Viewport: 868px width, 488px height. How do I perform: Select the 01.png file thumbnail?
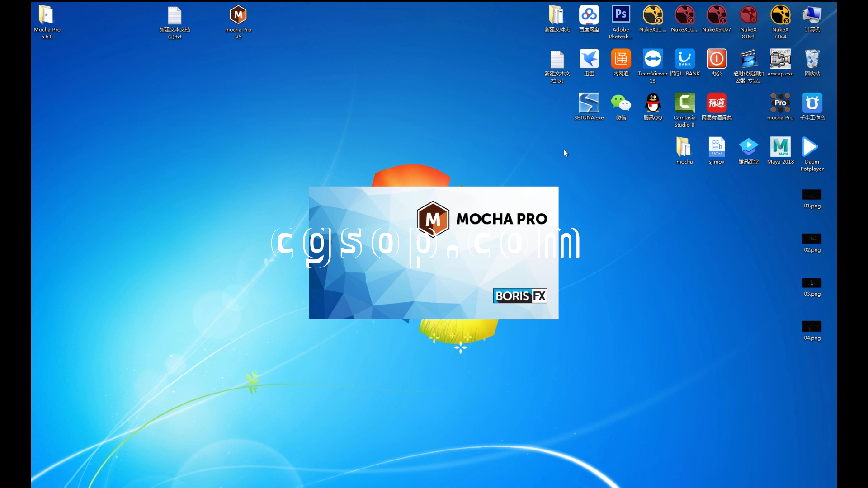(812, 195)
